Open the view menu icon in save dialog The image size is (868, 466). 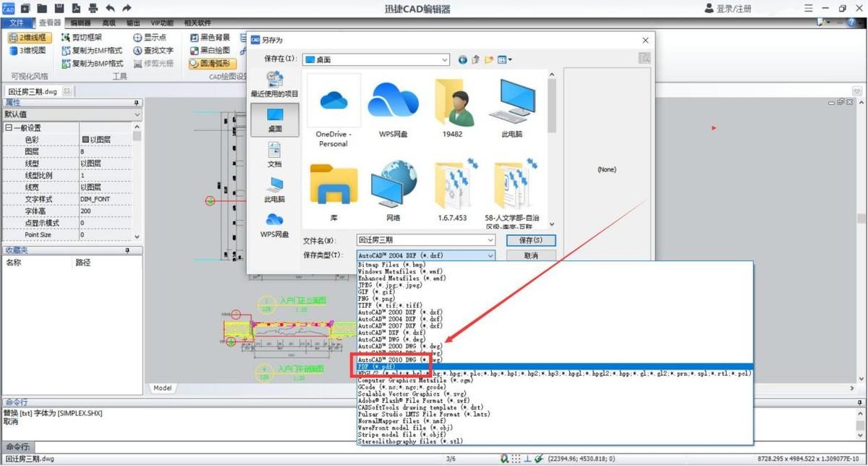[505, 59]
